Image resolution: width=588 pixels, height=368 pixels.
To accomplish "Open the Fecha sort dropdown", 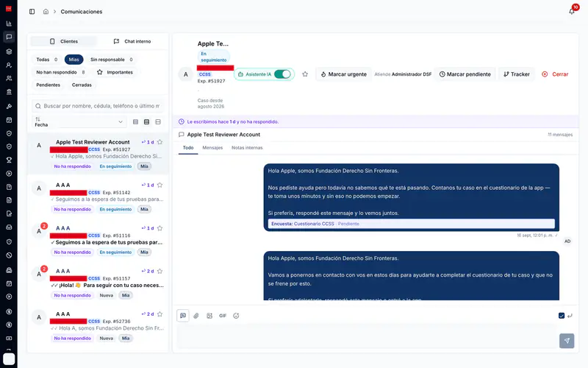I will click(79, 121).
